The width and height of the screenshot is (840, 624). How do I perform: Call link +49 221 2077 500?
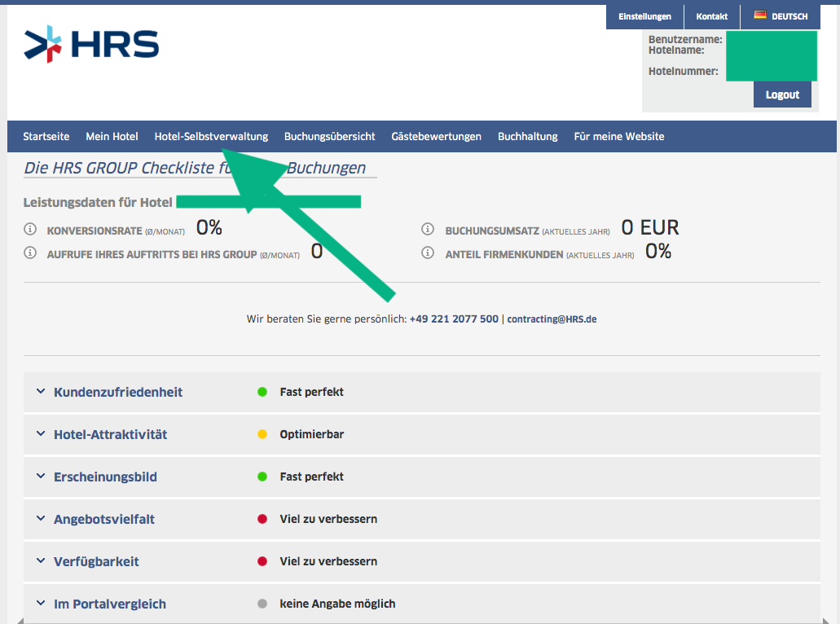click(x=454, y=319)
